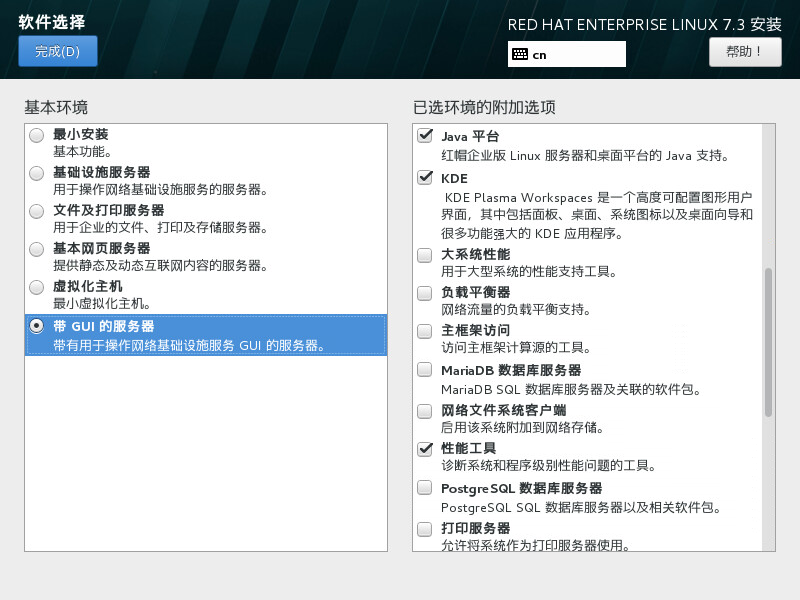Click the MariaDB SQL 数据库服务器及关联的软件包。 text
The width and height of the screenshot is (800, 600).
[571, 390]
